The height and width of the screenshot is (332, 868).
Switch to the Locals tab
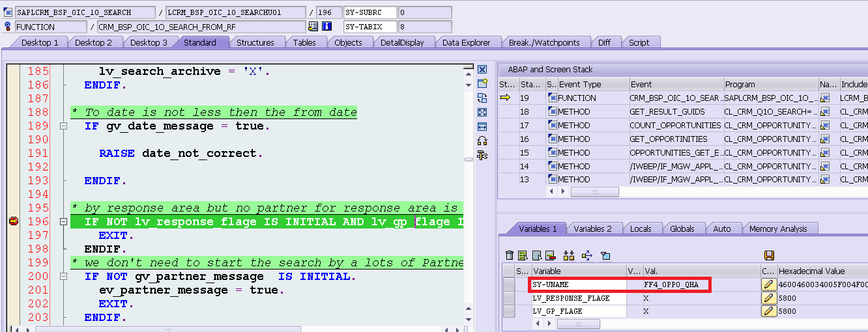(x=641, y=228)
